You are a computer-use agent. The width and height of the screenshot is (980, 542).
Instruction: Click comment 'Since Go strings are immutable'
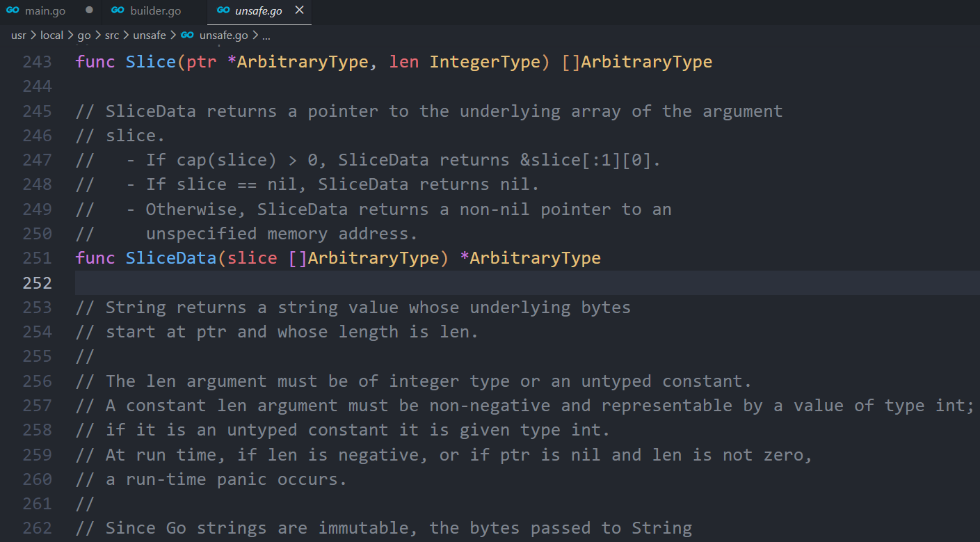pos(262,528)
